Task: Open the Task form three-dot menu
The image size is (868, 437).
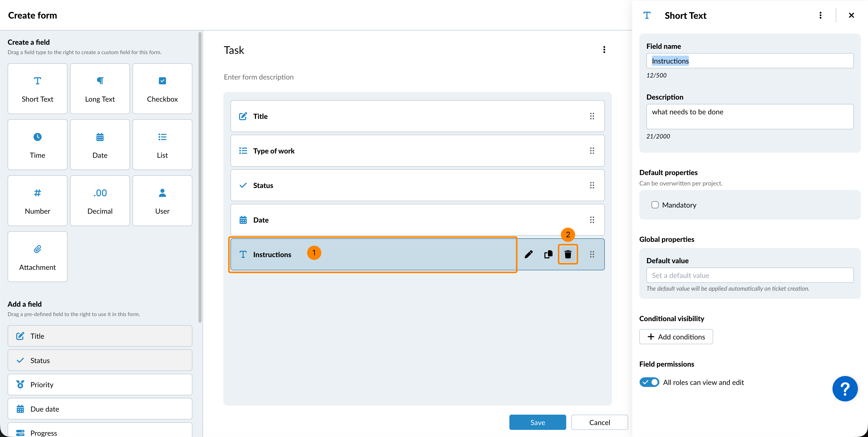Action: pyautogui.click(x=604, y=50)
